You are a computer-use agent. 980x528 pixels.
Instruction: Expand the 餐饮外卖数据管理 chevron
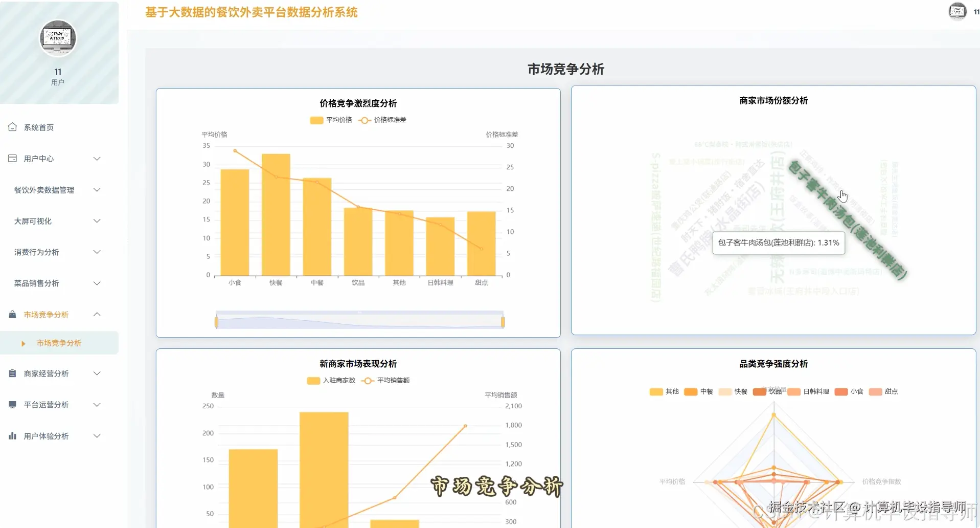[x=97, y=190]
